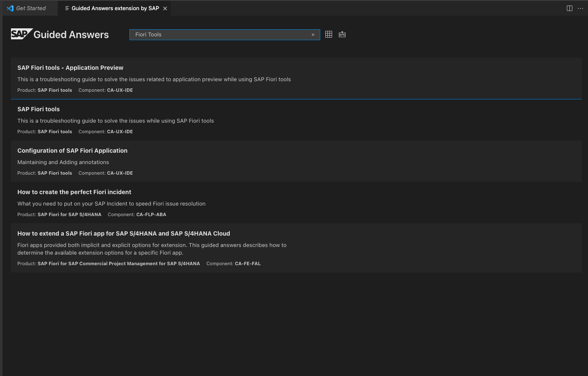588x376 pixels.
Task: Click the VS Code icon on Get Started tab
Action: [x=10, y=8]
